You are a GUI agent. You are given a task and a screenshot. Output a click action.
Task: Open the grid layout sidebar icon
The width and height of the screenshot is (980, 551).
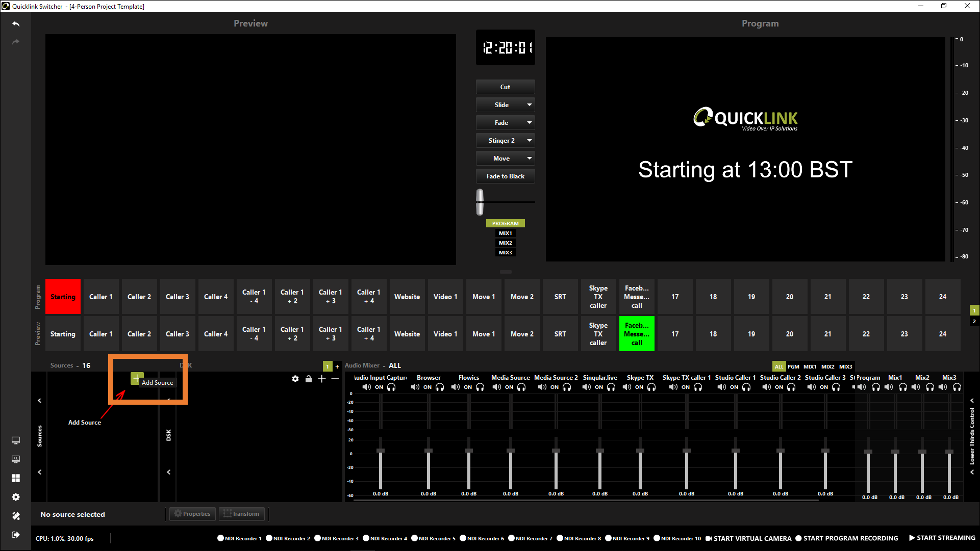tap(16, 478)
